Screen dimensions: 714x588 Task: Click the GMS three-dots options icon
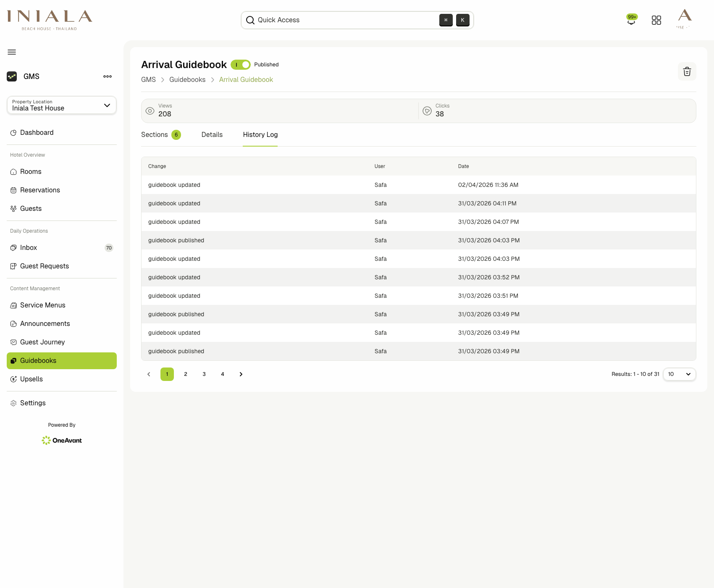(108, 76)
